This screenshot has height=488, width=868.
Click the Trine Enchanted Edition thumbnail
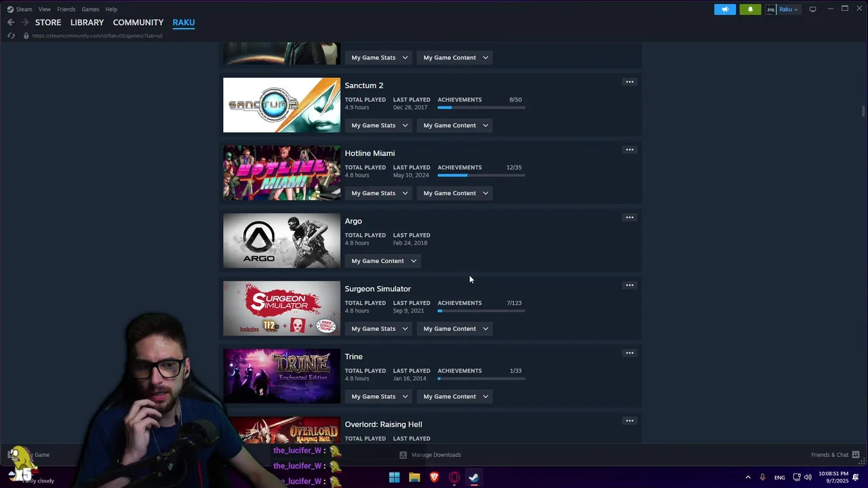coord(281,376)
